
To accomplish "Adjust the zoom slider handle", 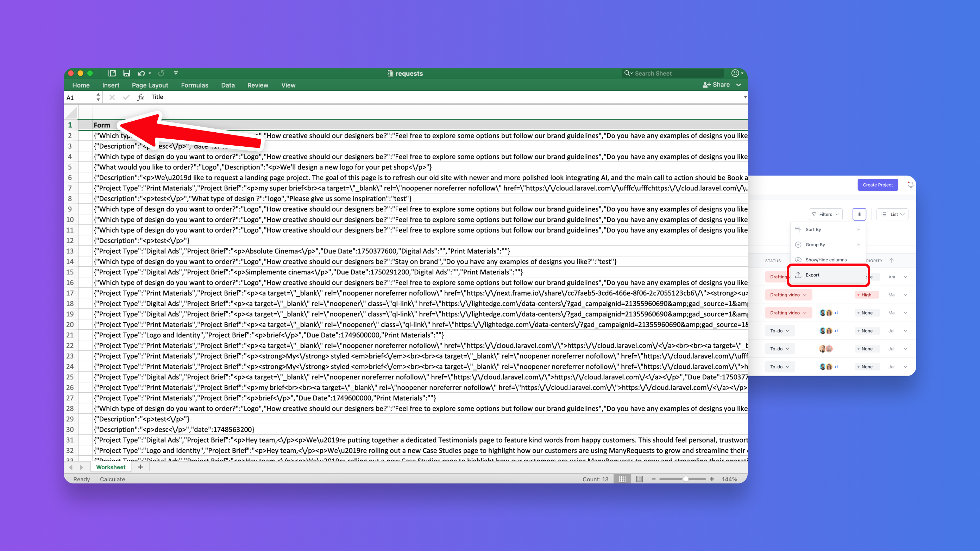I will click(x=686, y=479).
